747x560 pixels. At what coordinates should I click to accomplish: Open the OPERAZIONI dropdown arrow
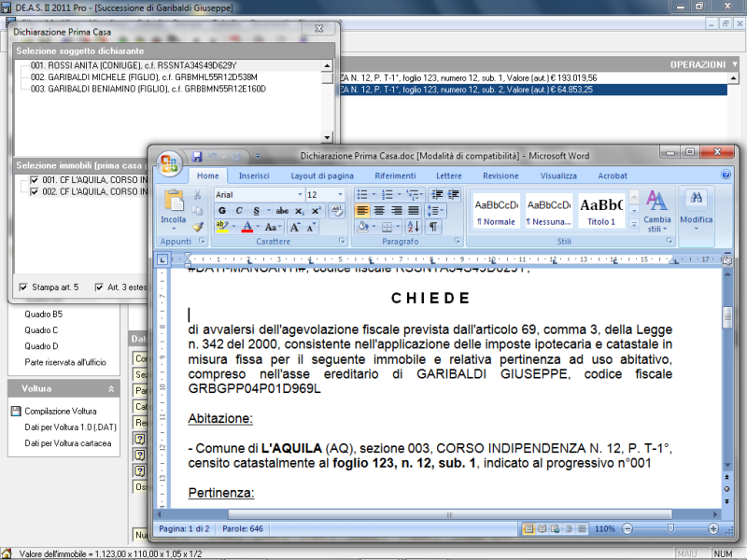[x=735, y=63]
